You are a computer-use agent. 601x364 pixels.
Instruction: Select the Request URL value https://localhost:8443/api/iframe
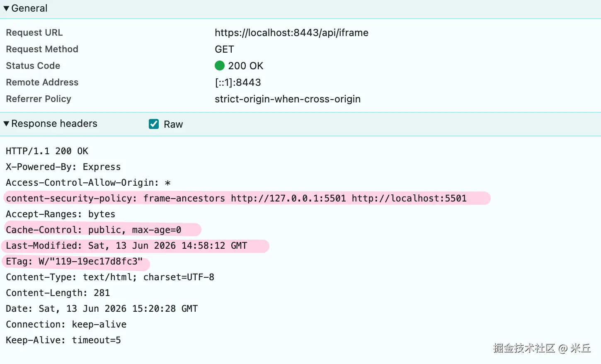[x=291, y=33]
